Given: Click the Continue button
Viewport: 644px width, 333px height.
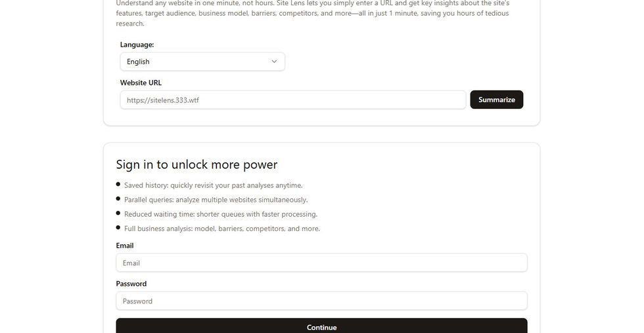Looking at the screenshot, I should pos(321,326).
